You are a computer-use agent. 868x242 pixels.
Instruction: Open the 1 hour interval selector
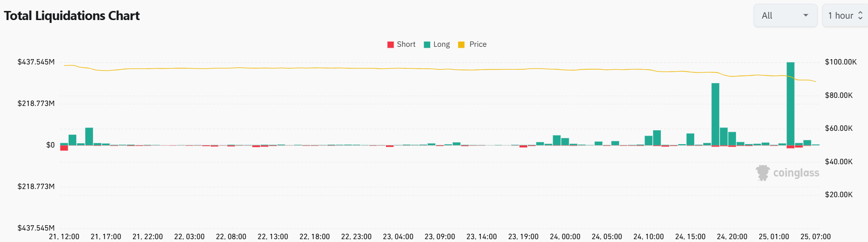pyautogui.click(x=845, y=15)
